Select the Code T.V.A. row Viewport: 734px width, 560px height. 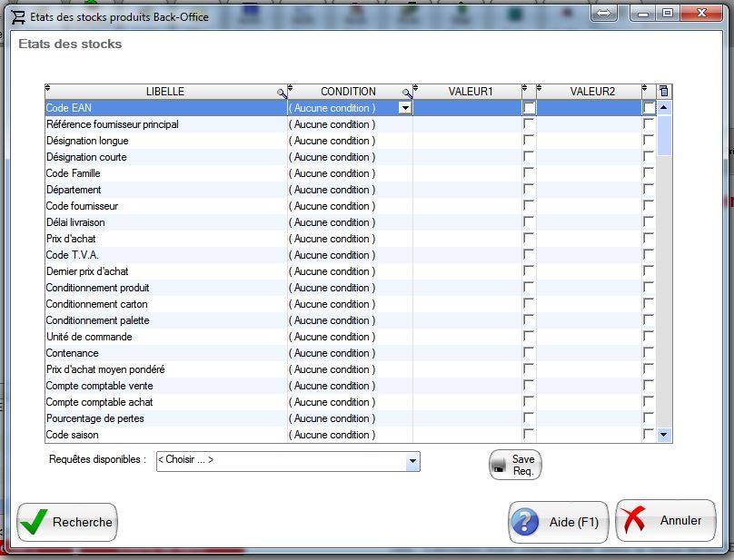(x=164, y=255)
